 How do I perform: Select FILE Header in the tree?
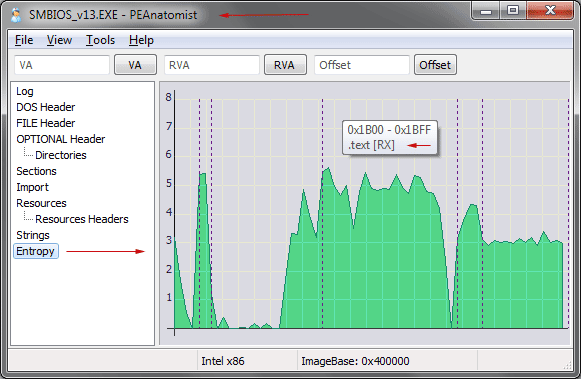[x=46, y=123]
